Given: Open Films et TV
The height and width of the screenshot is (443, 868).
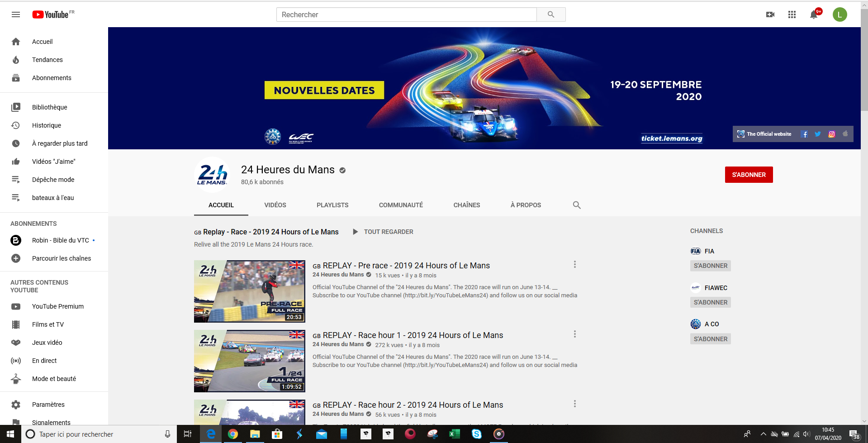Looking at the screenshot, I should [54, 324].
